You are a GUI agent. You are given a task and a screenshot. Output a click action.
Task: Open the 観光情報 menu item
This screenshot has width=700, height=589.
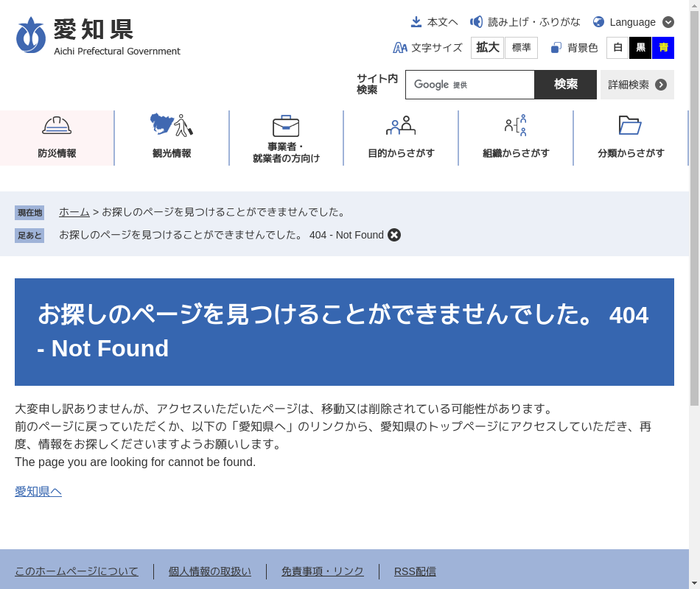tap(172, 138)
